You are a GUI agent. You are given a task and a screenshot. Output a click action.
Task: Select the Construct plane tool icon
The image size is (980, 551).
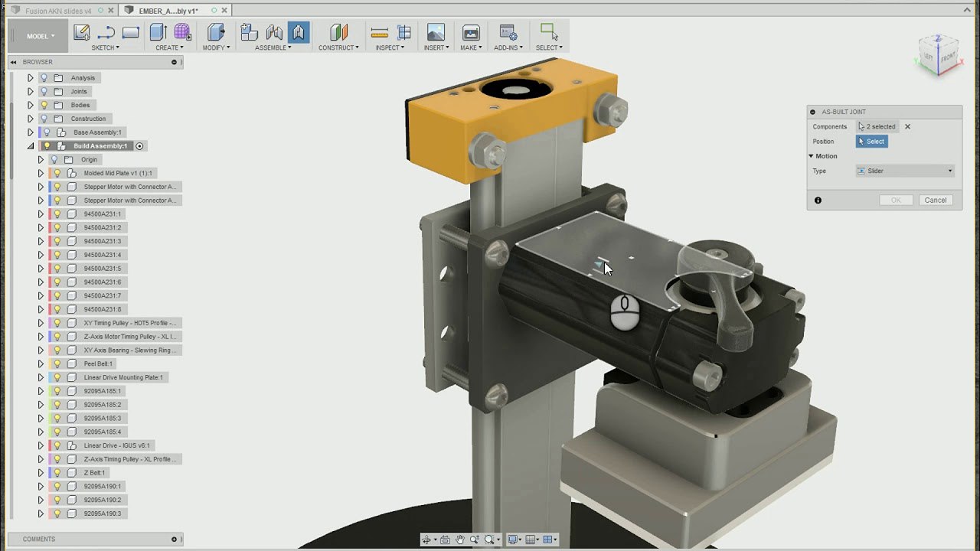339,32
